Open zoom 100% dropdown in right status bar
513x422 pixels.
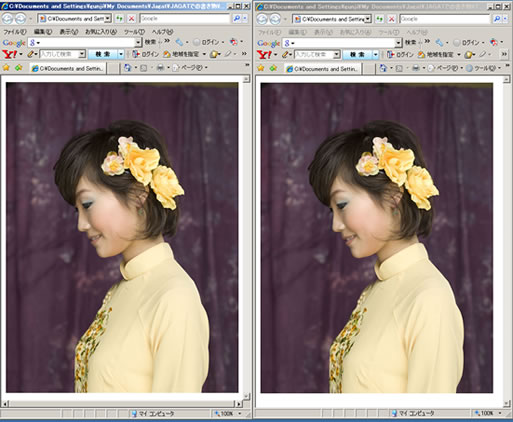pos(500,413)
